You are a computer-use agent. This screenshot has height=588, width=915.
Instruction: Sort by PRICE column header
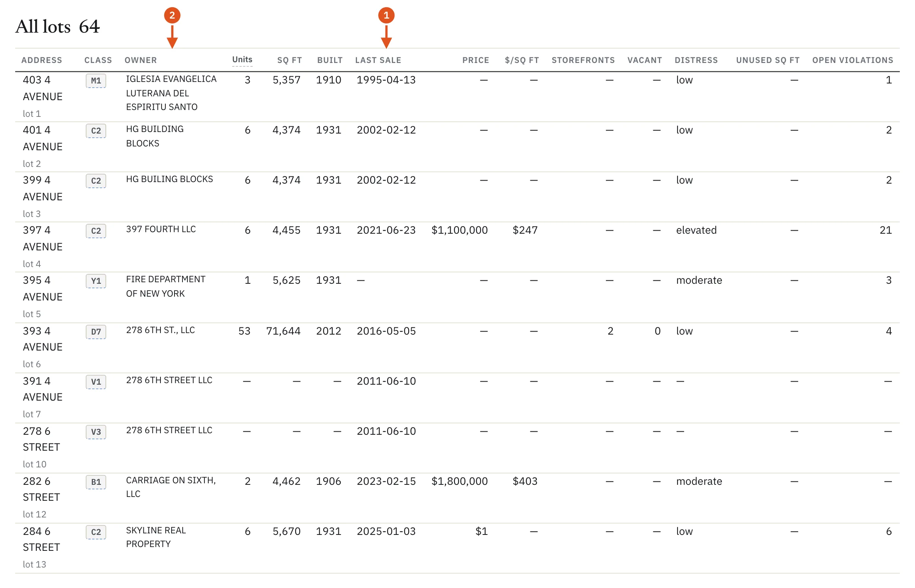(476, 60)
